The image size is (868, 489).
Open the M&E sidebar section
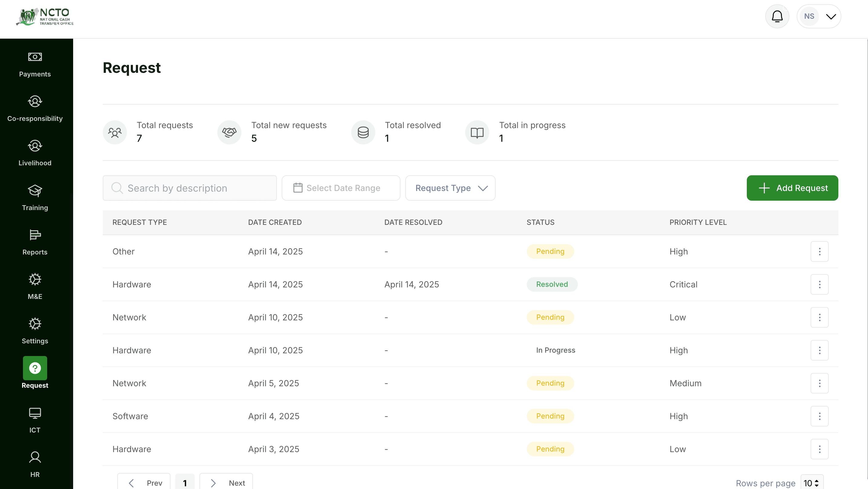(x=35, y=287)
